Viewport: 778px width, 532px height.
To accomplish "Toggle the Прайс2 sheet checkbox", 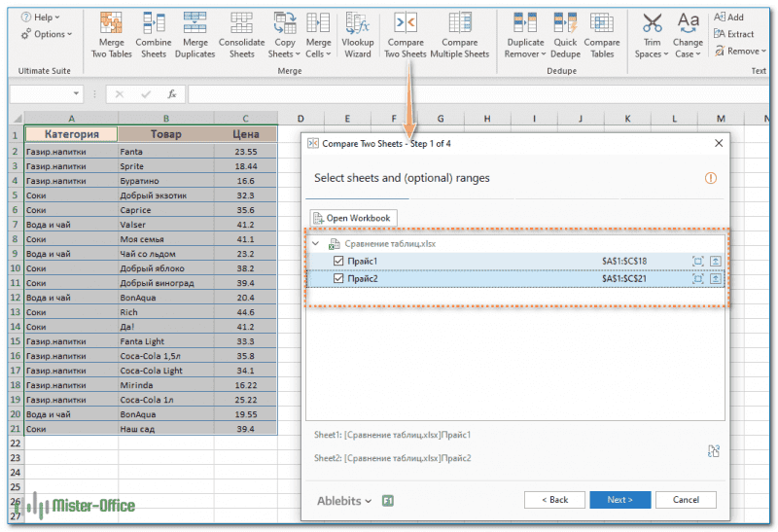I will click(x=338, y=278).
